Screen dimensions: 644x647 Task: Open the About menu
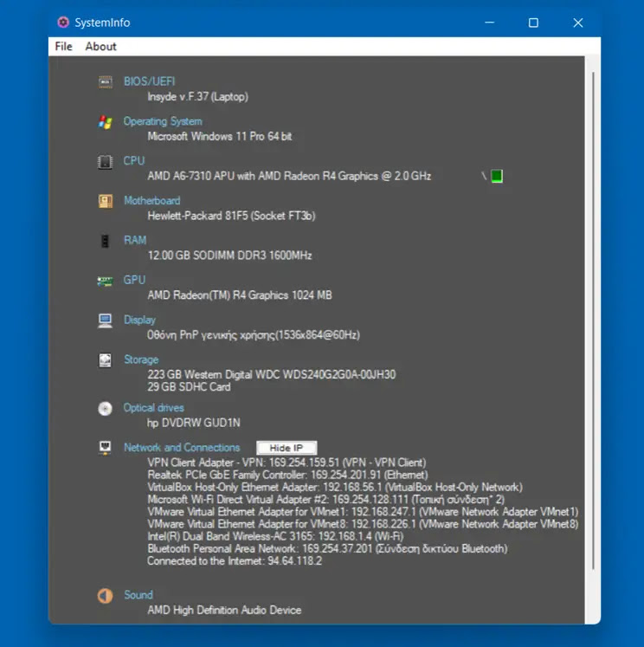[100, 46]
